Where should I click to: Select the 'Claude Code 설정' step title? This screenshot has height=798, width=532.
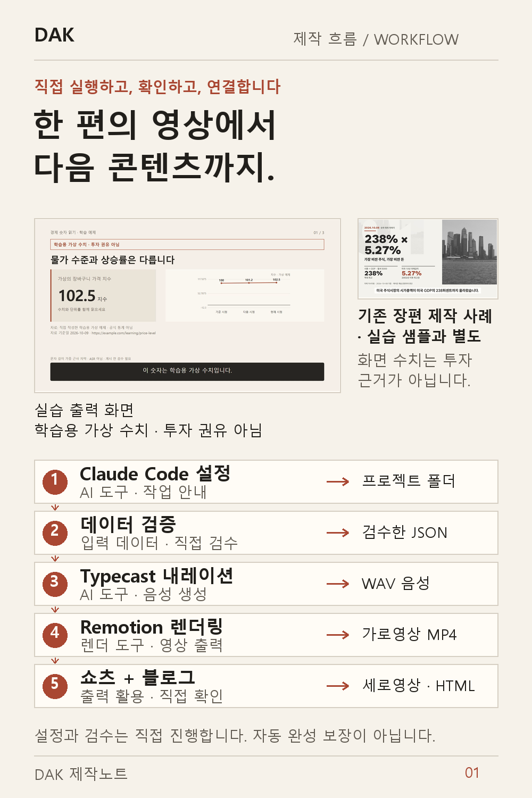click(x=155, y=473)
